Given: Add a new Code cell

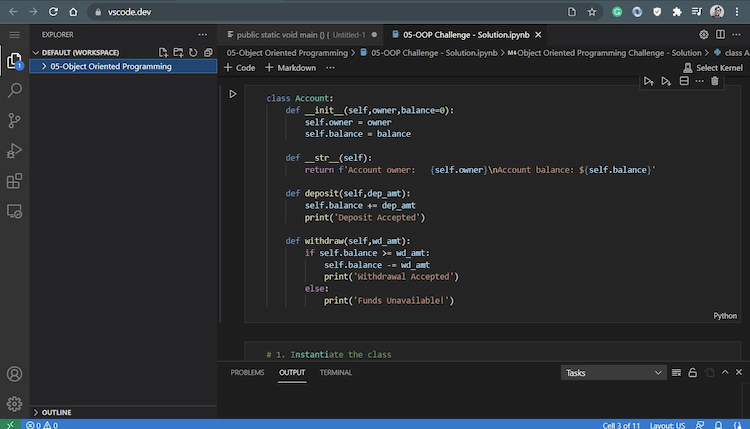Looking at the screenshot, I should 240,68.
